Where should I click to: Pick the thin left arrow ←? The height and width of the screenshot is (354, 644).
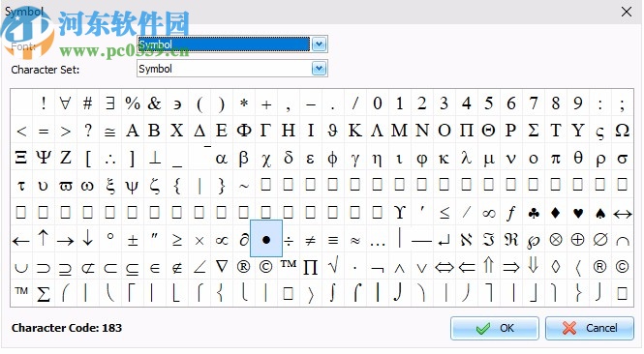[21, 241]
